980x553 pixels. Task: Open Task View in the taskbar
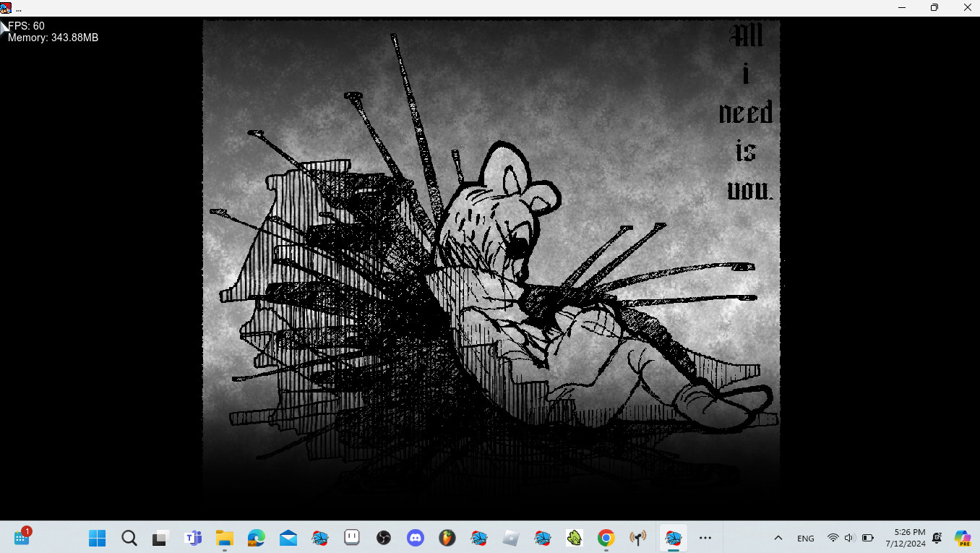coord(160,538)
